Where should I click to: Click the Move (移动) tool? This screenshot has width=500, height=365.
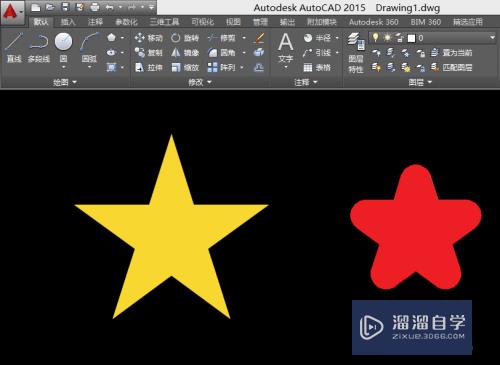[x=149, y=38]
